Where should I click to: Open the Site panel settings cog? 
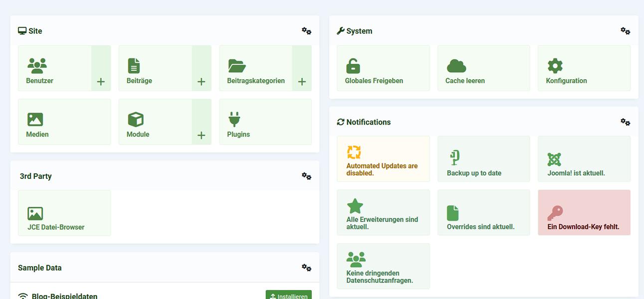point(306,30)
